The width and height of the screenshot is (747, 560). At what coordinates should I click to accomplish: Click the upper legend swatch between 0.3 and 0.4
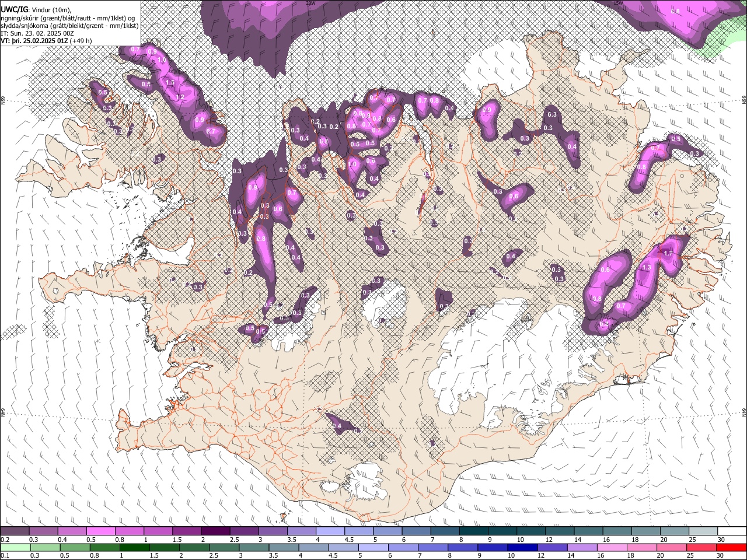click(43, 531)
